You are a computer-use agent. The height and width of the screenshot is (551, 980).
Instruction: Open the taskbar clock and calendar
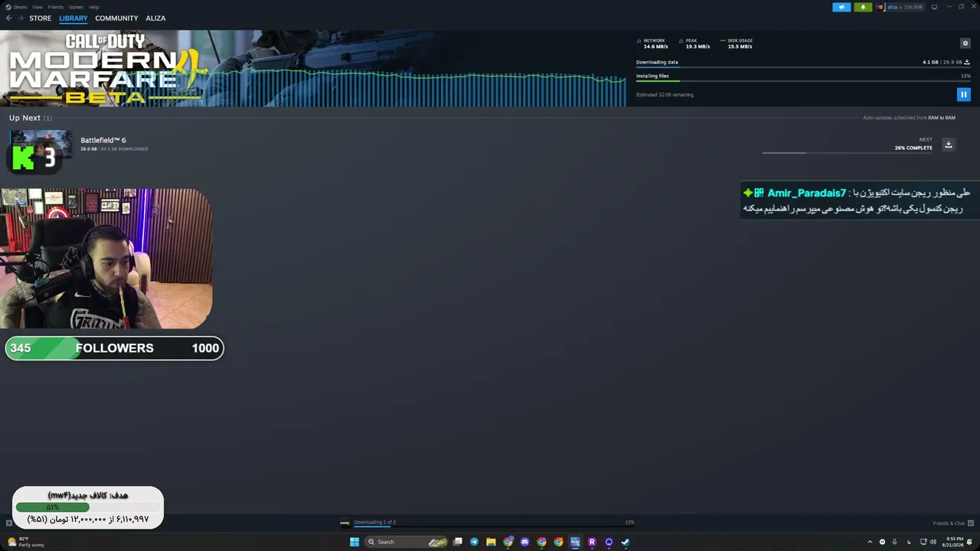pos(953,542)
